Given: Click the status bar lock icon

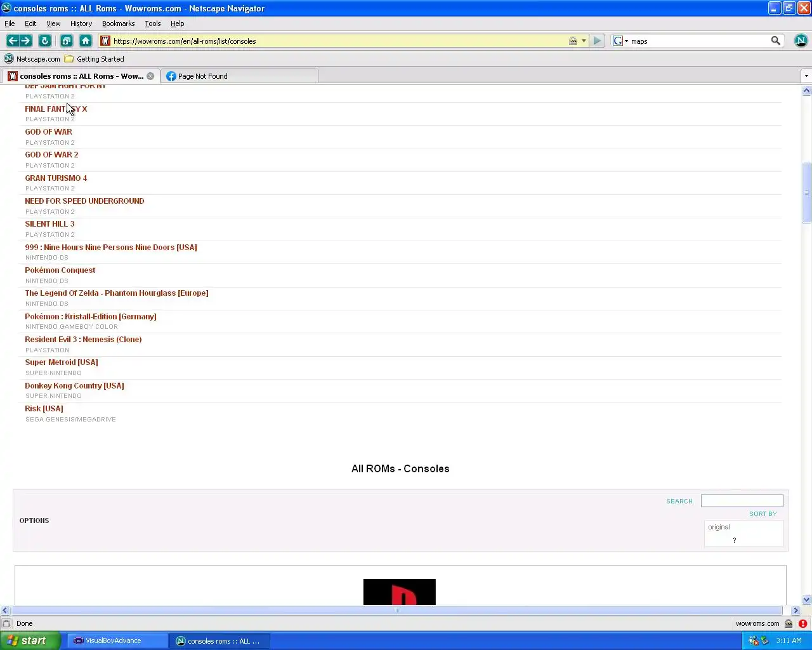Looking at the screenshot, I should coord(789,623).
